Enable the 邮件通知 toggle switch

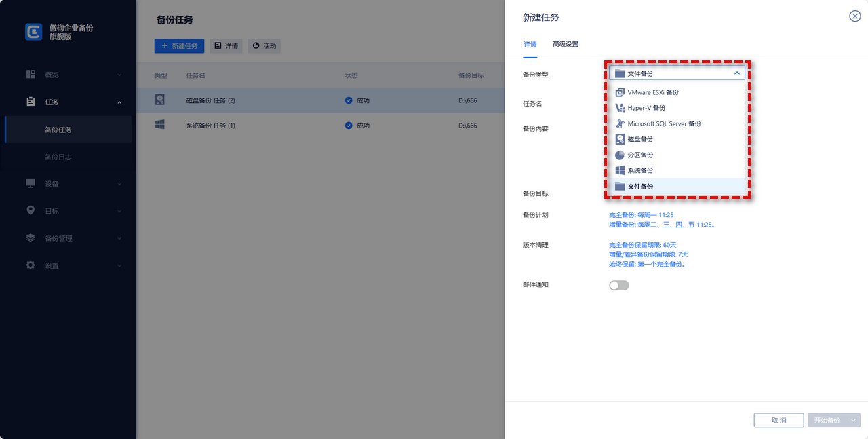coord(618,285)
